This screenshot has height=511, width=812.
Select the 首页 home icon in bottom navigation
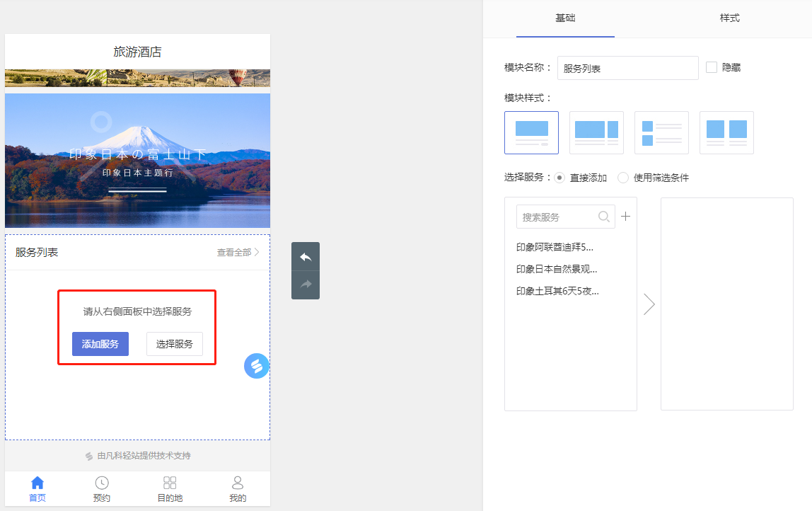[x=37, y=488]
